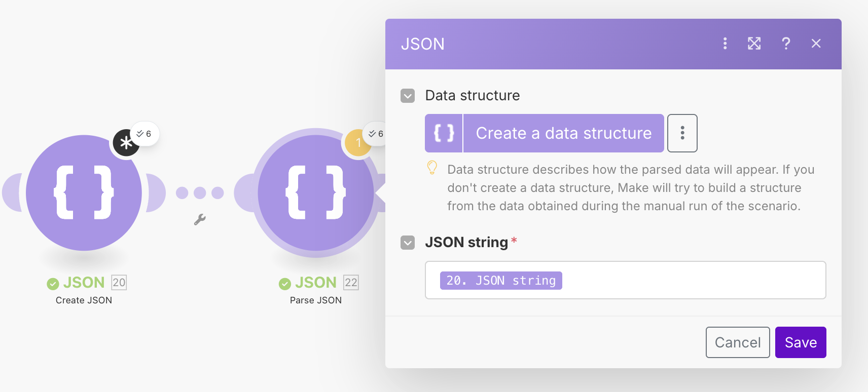Open the JSON panel options menu
Image resolution: width=868 pixels, height=392 pixels.
point(725,44)
